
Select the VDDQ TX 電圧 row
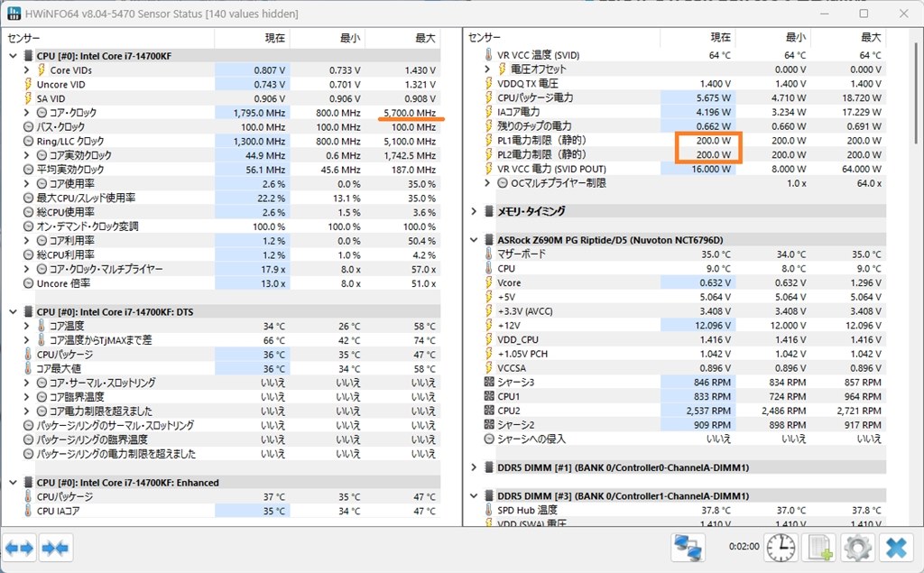tap(684, 83)
